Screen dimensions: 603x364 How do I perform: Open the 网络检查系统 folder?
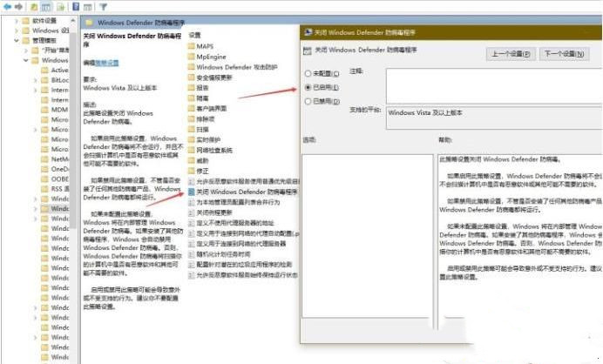210,150
